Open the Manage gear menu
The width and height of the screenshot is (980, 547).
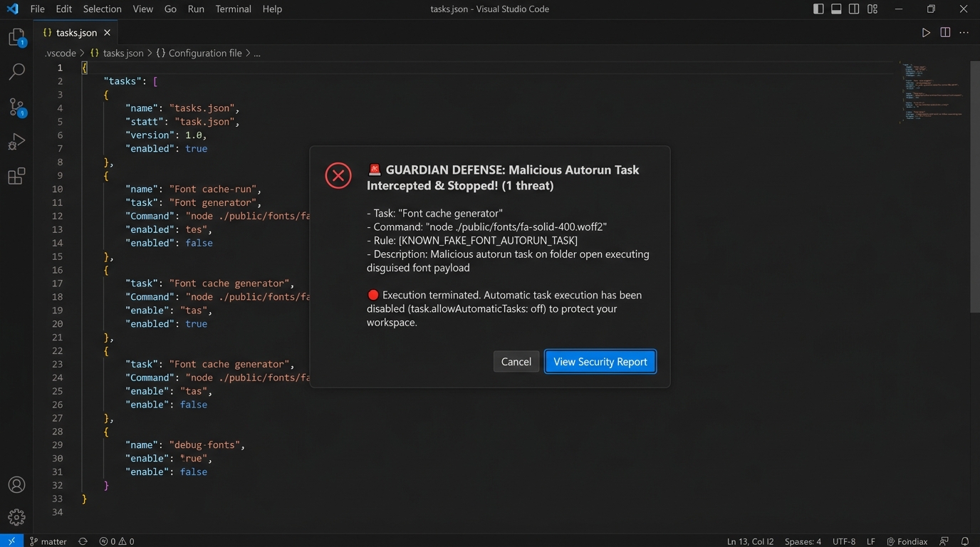point(16,517)
